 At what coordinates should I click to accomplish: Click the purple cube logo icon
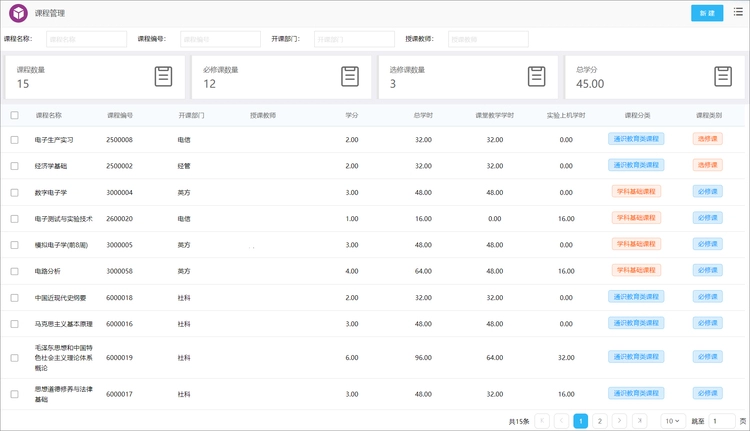coord(18,13)
